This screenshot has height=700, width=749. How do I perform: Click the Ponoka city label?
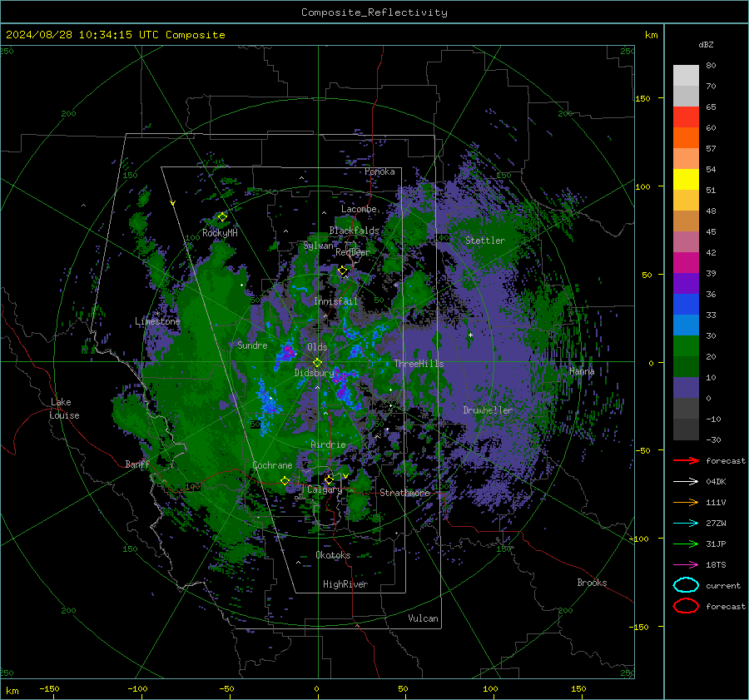(379, 171)
